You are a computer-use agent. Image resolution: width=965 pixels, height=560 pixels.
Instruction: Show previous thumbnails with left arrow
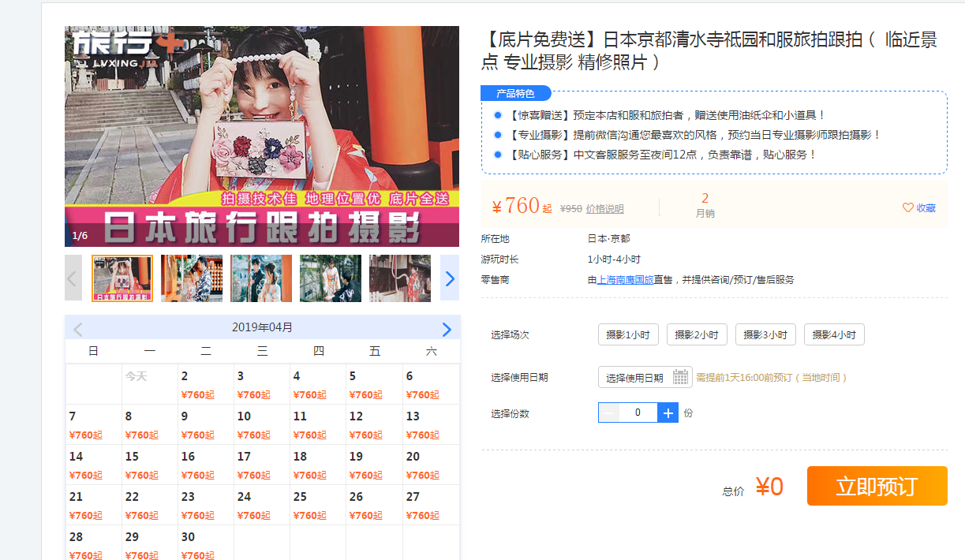73,278
